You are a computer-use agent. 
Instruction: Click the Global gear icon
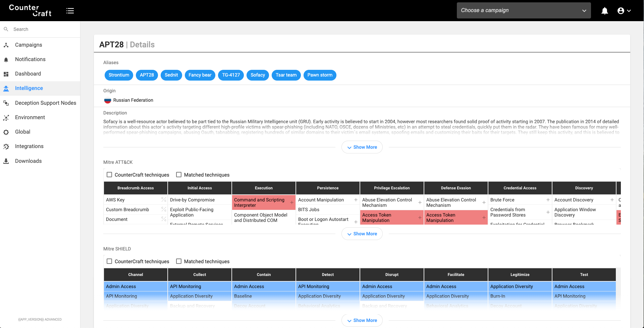click(x=6, y=132)
